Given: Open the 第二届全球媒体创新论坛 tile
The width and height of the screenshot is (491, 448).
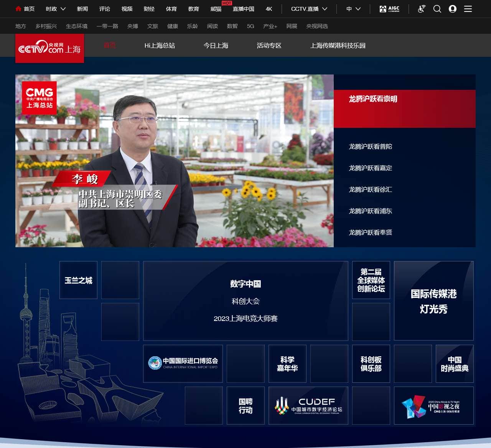Looking at the screenshot, I should click(371, 280).
